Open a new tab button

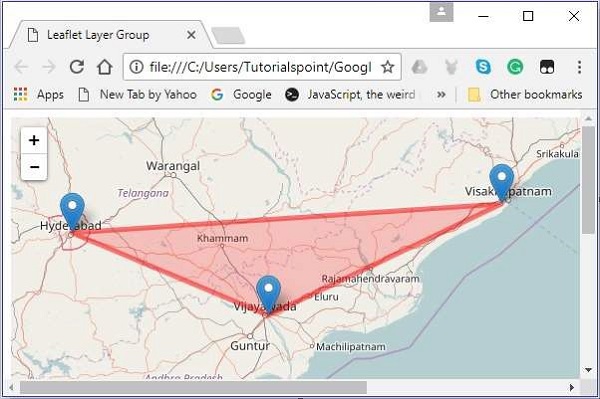click(228, 36)
